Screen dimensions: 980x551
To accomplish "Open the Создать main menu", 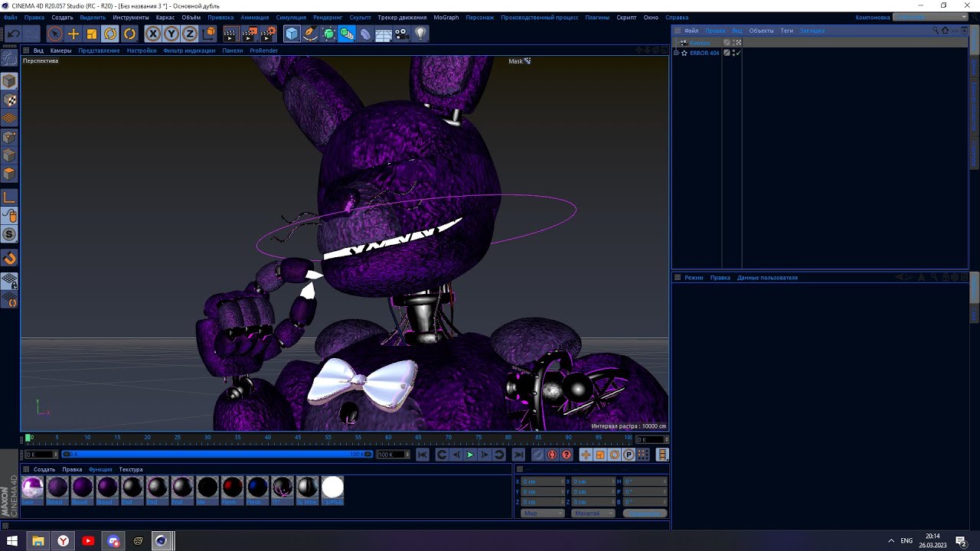I will tap(62, 17).
